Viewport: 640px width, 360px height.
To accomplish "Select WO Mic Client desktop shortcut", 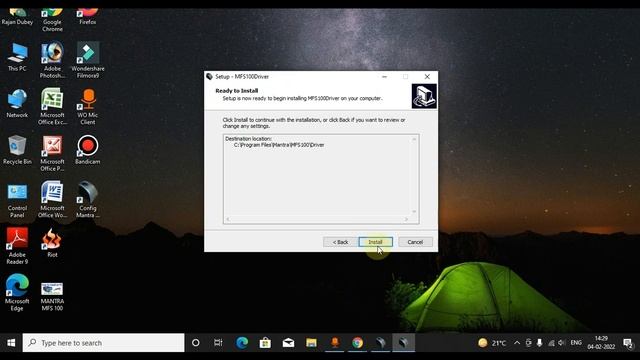I will [x=88, y=107].
